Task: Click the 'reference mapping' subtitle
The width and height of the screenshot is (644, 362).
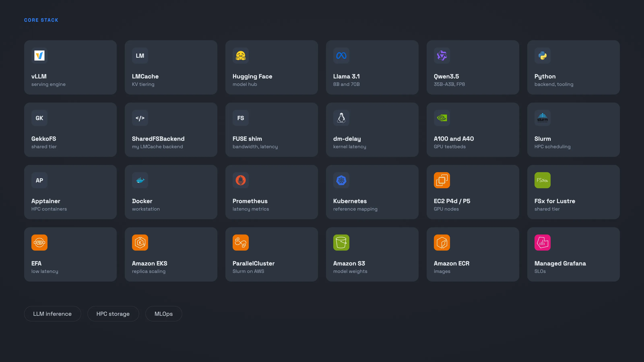Action: pos(355,209)
